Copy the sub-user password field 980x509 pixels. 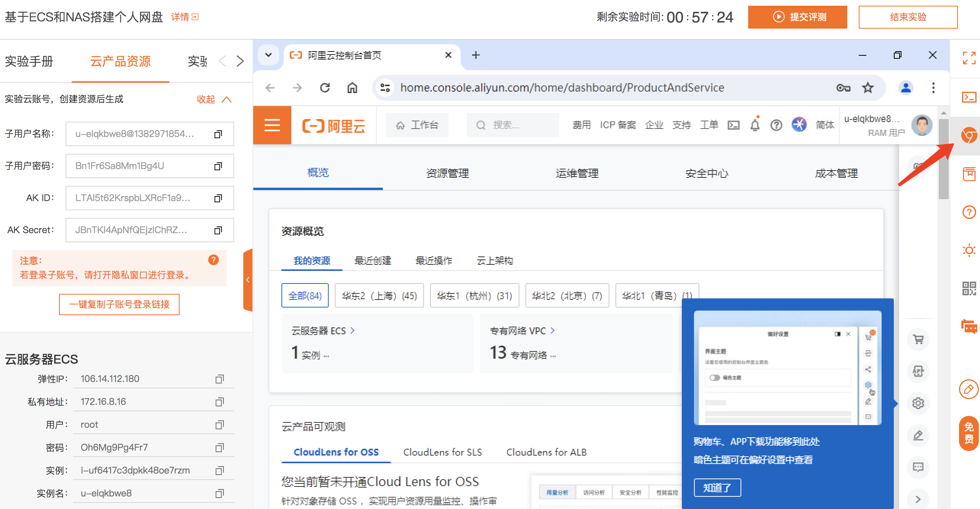218,166
